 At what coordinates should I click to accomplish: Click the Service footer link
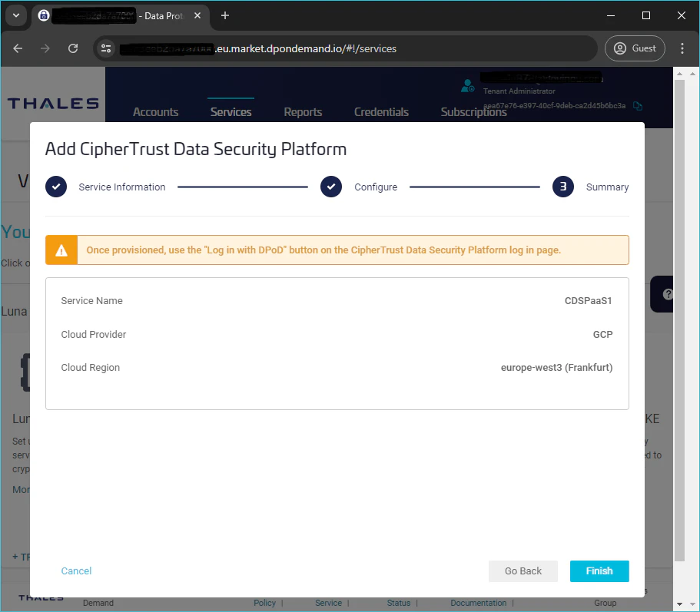click(328, 603)
